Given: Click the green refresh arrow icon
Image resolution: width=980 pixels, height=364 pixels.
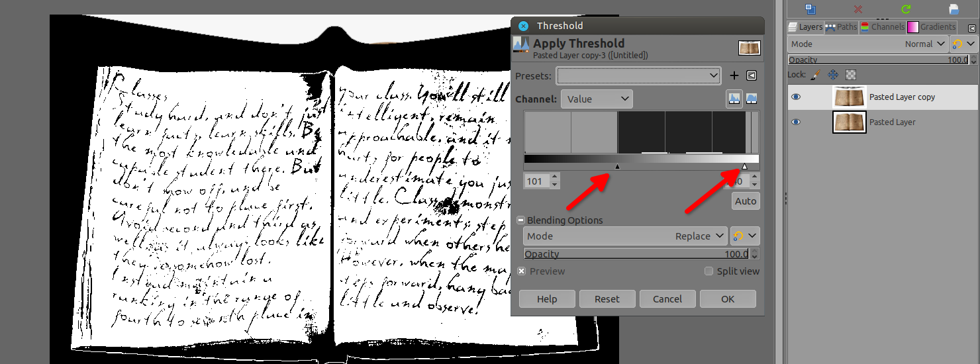Looking at the screenshot, I should [x=906, y=9].
